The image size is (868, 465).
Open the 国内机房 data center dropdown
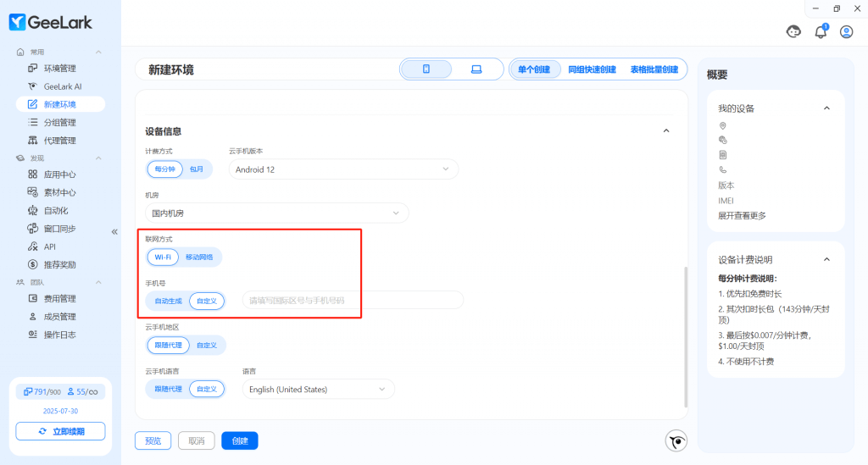point(276,213)
